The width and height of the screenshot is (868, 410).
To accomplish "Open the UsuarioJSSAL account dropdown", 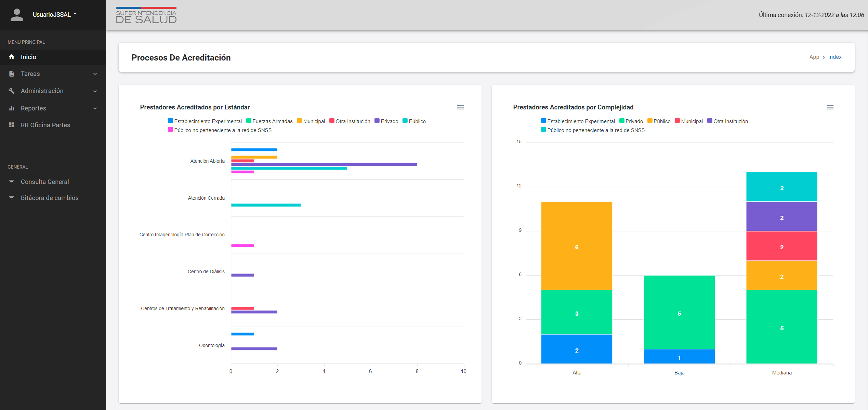I will [x=55, y=14].
